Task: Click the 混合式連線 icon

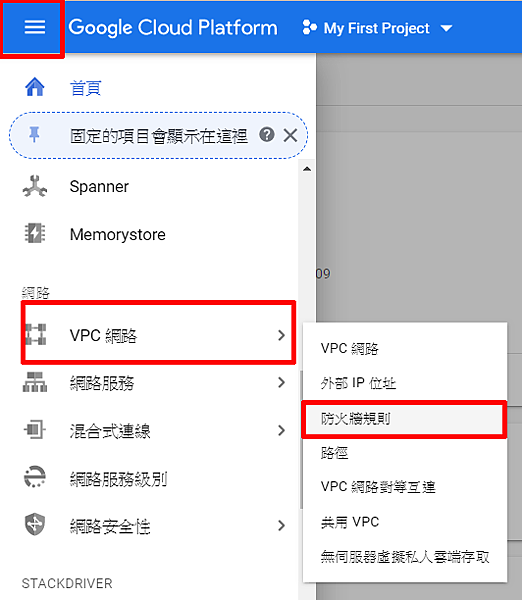Action: click(x=35, y=429)
